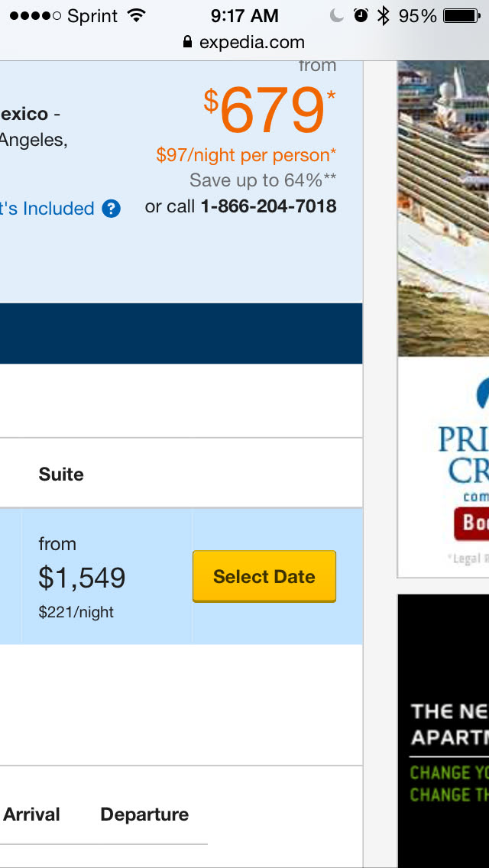Tap the Bluetooth icon in status bar
Screen dimensions: 489x868
[x=384, y=16]
